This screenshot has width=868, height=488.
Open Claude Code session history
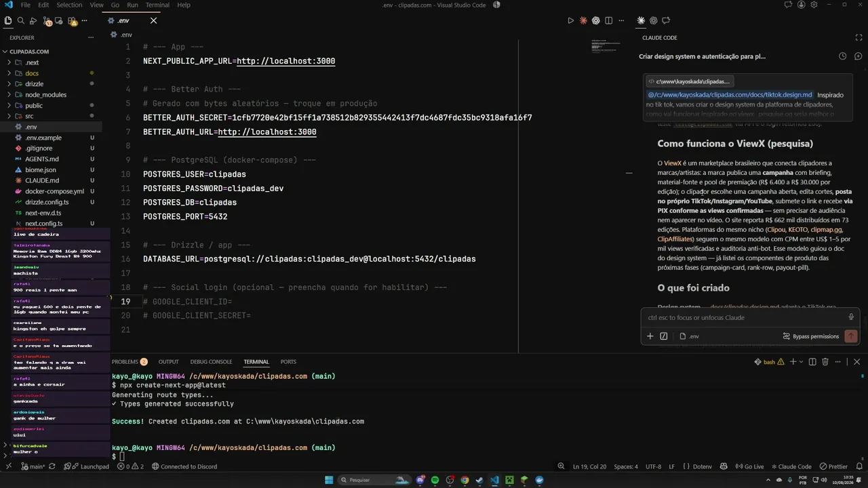tap(842, 56)
